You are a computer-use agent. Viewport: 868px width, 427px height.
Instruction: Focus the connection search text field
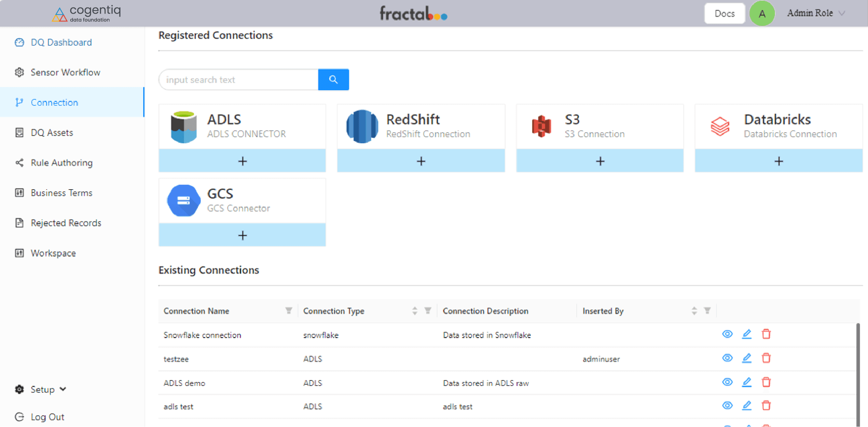pyautogui.click(x=239, y=79)
